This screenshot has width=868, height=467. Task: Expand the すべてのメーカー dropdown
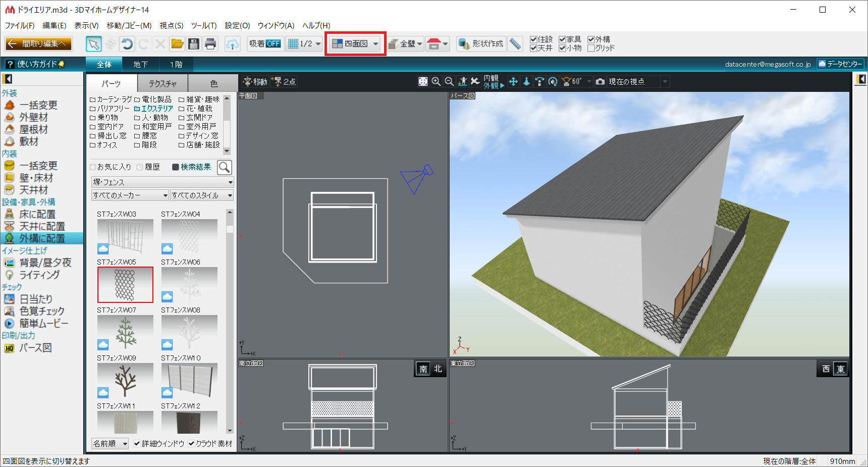[x=130, y=195]
